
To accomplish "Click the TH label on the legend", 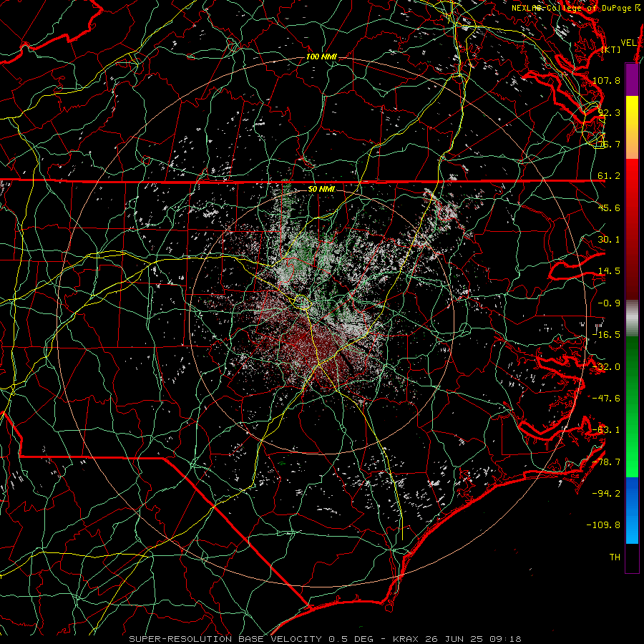I will 615,557.
